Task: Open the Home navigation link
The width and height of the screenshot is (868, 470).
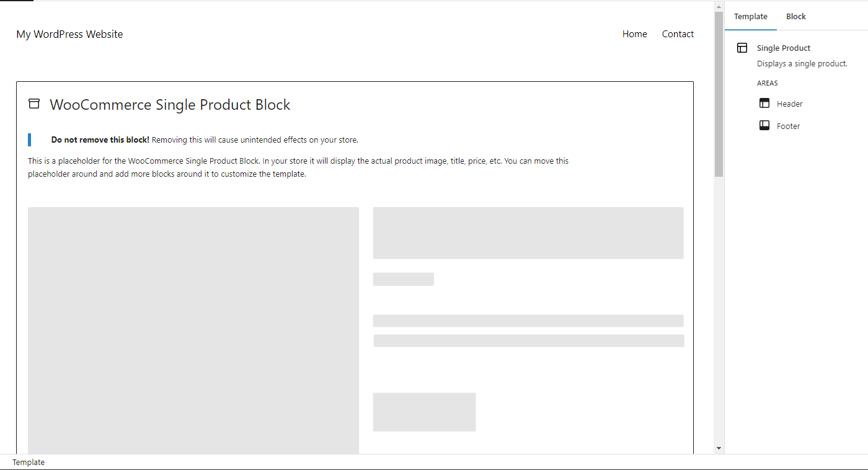Action: (x=635, y=34)
